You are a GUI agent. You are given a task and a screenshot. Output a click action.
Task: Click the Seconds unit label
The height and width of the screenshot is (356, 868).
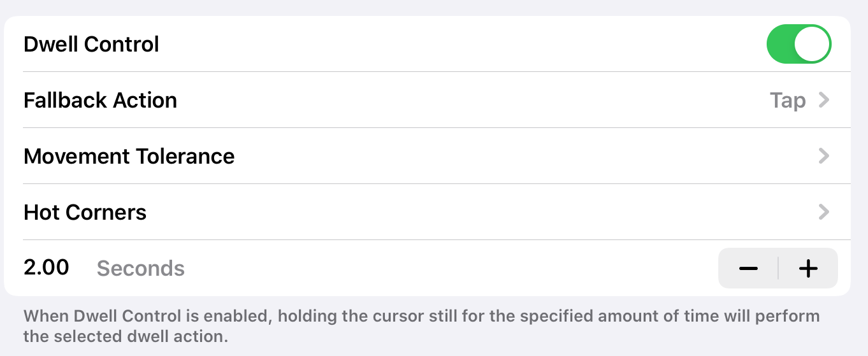pos(141,269)
